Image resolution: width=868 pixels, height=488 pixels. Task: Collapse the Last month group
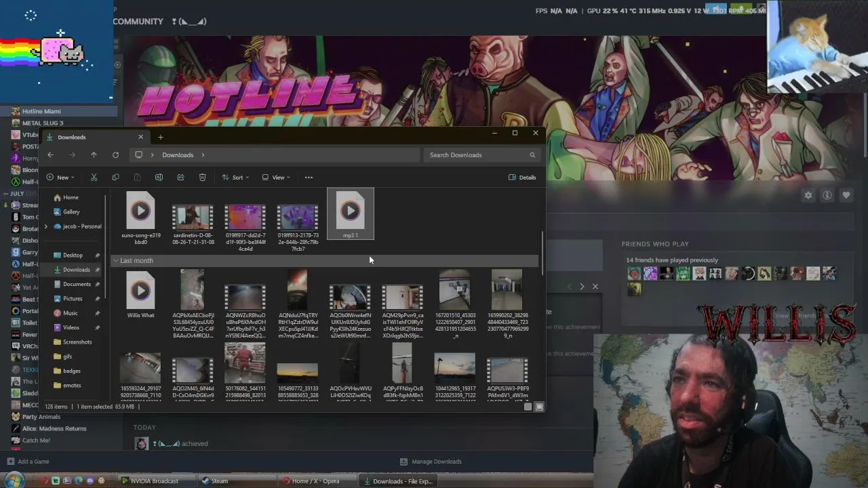coord(116,261)
